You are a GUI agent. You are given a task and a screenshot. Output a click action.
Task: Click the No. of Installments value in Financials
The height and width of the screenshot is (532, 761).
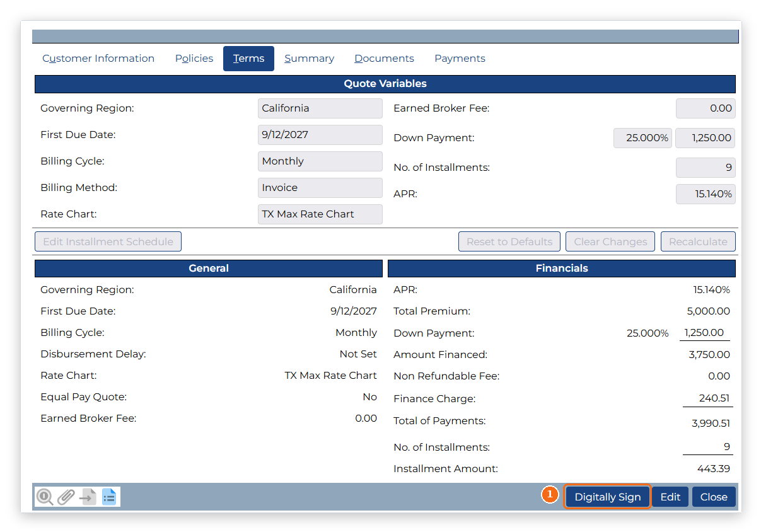(727, 448)
